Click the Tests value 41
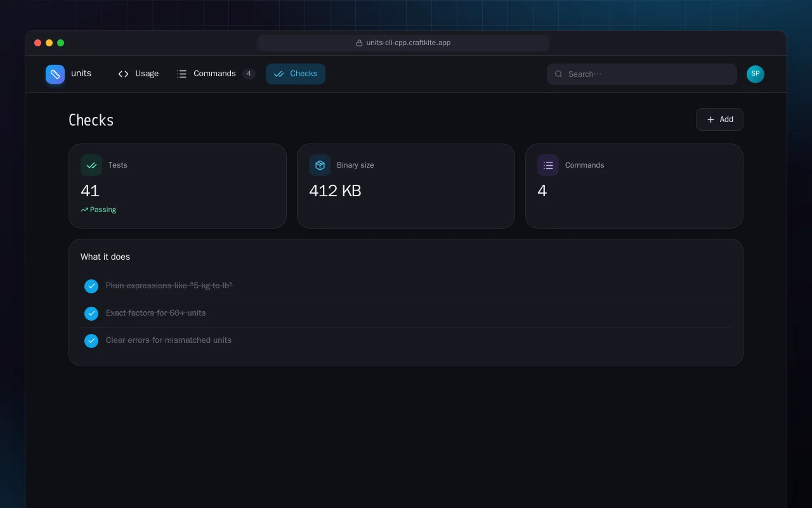The width and height of the screenshot is (812, 508). [x=90, y=191]
